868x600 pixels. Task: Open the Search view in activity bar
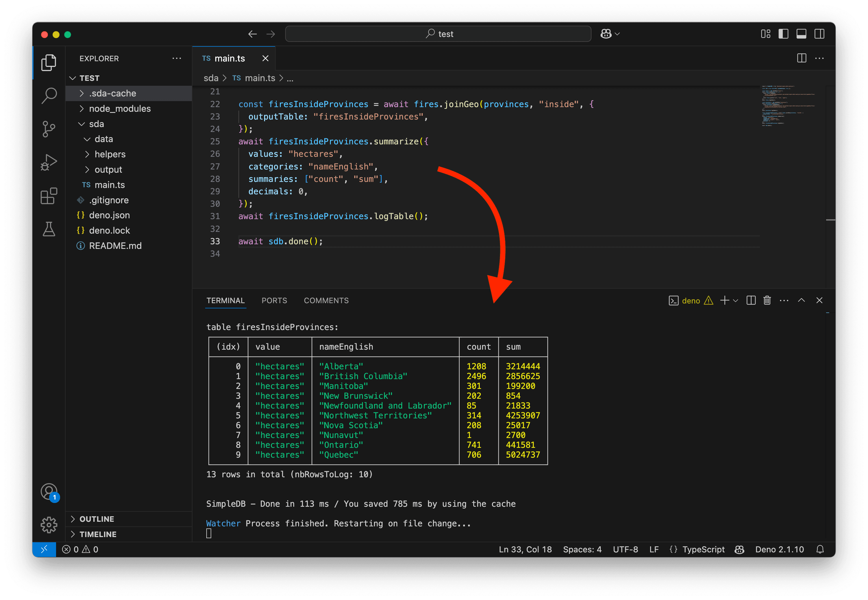(x=49, y=96)
